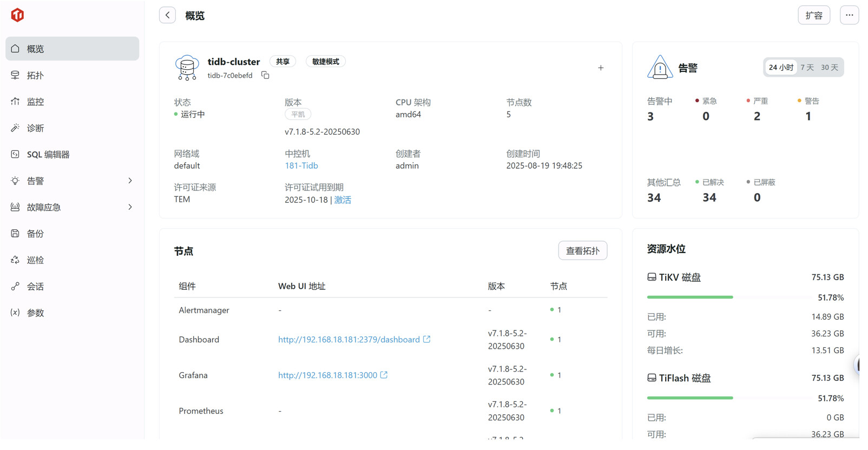Open Dashboard URL external link icon
This screenshot has height=450, width=868.
click(x=427, y=339)
